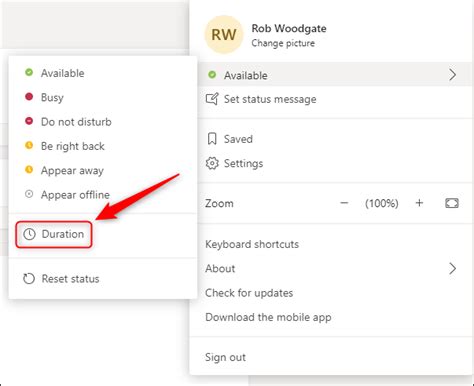Expand the Available status submenu chevron
This screenshot has height=386, width=474.
point(452,75)
